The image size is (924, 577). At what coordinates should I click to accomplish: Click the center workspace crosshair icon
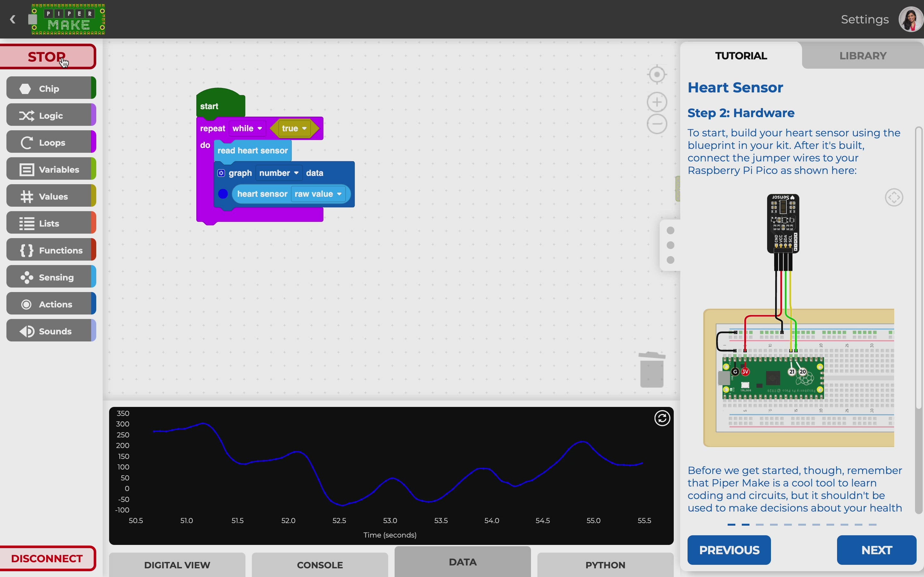[x=657, y=74]
